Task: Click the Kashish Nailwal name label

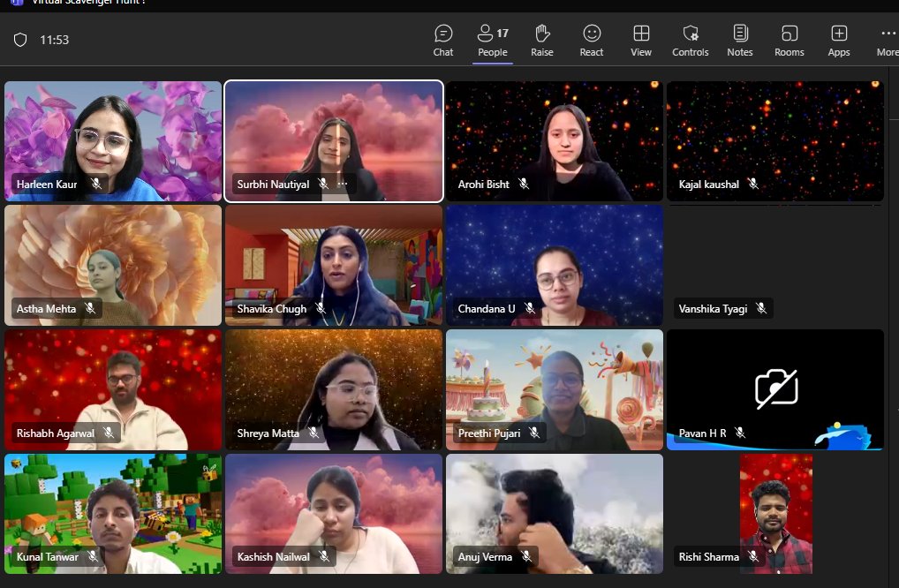Action: tap(273, 556)
